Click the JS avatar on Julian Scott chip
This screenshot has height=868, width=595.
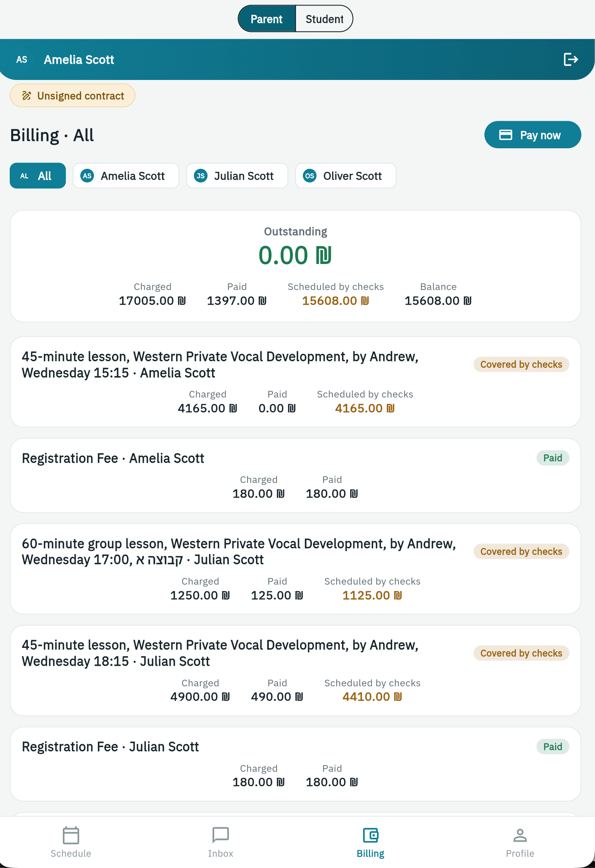pos(201,176)
